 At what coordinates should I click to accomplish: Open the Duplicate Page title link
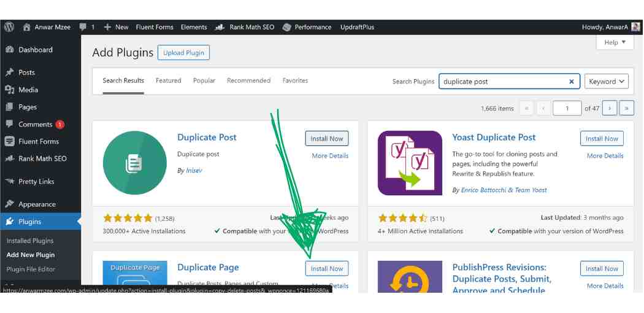click(209, 268)
